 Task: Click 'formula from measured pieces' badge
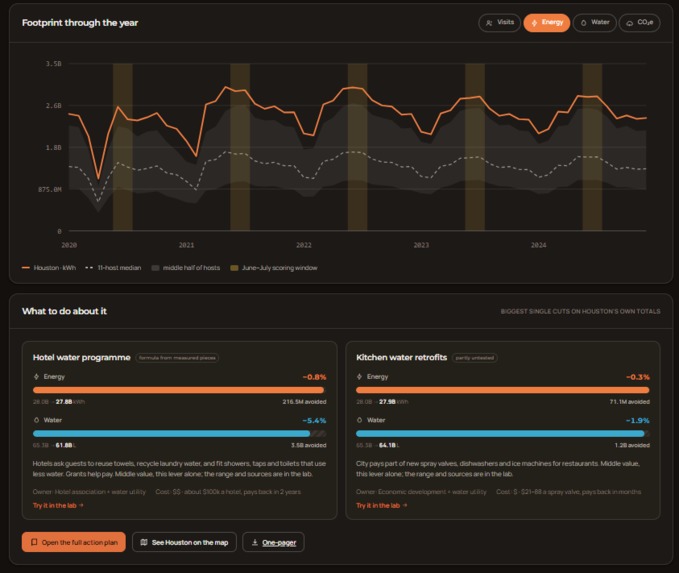click(x=177, y=358)
